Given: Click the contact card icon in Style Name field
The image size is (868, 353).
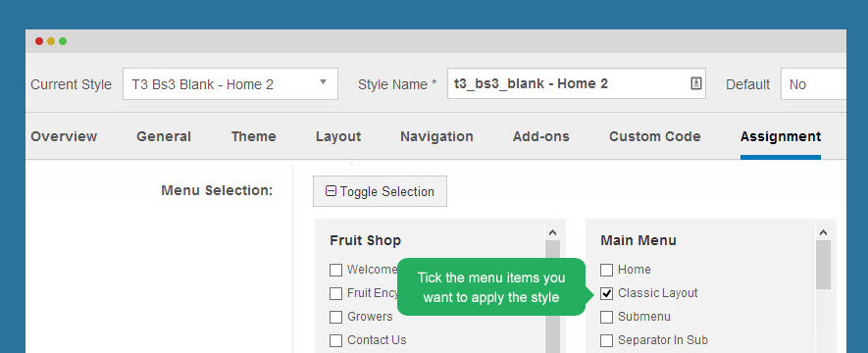Looking at the screenshot, I should point(695,83).
